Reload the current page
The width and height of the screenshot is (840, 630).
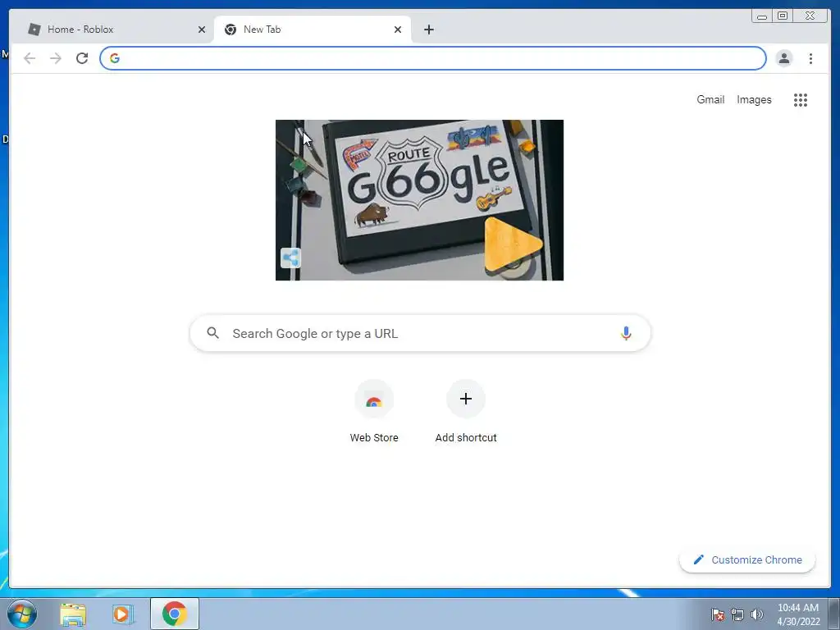[x=82, y=58]
